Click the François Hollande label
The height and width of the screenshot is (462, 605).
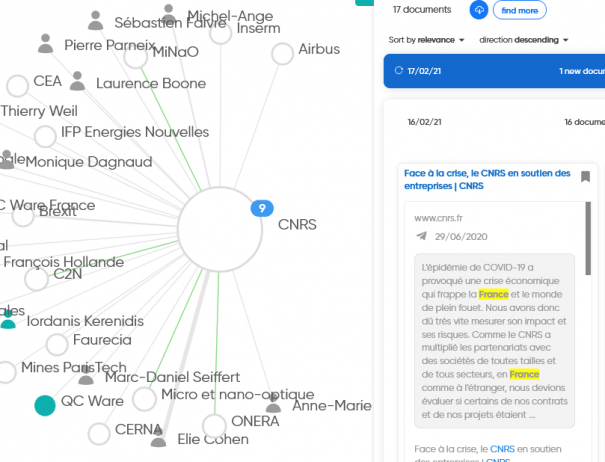click(64, 262)
